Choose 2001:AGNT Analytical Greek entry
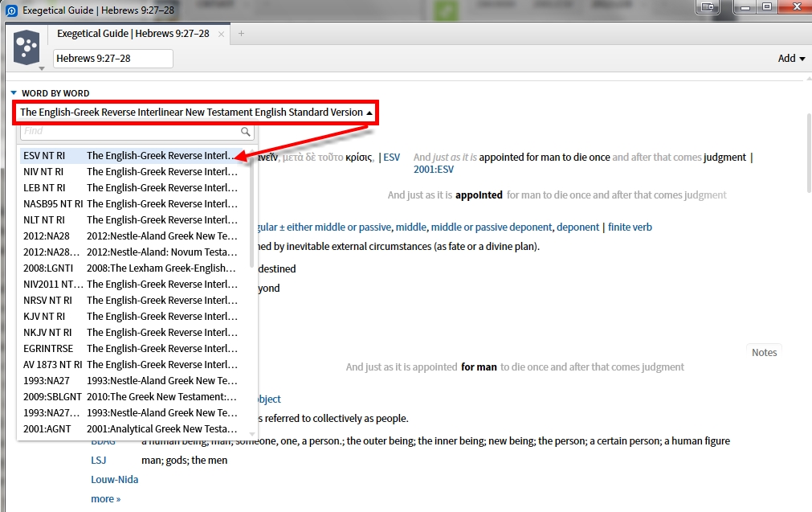The height and width of the screenshot is (512, 812). click(130, 428)
